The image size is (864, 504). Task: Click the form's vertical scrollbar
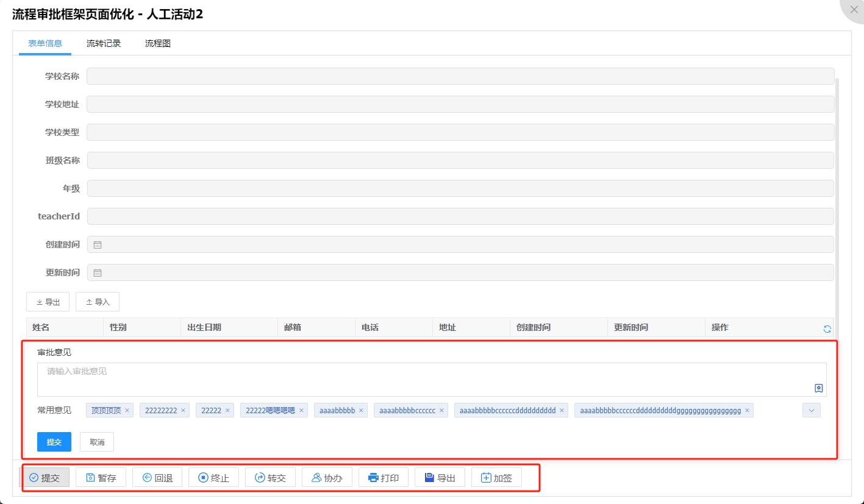[837, 183]
